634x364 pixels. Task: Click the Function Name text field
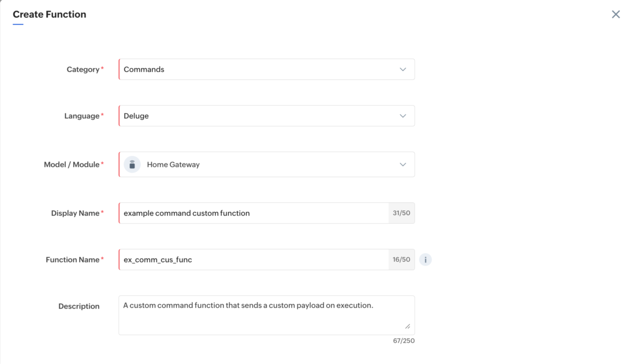254,260
